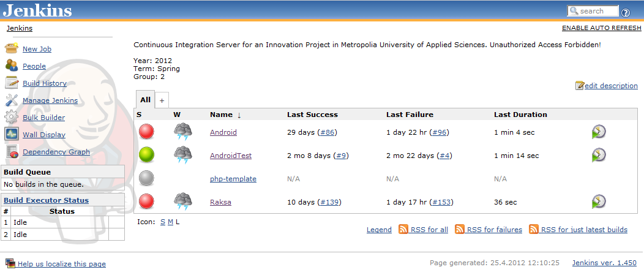
Task: Click the plus tab to add view
Action: tap(162, 100)
